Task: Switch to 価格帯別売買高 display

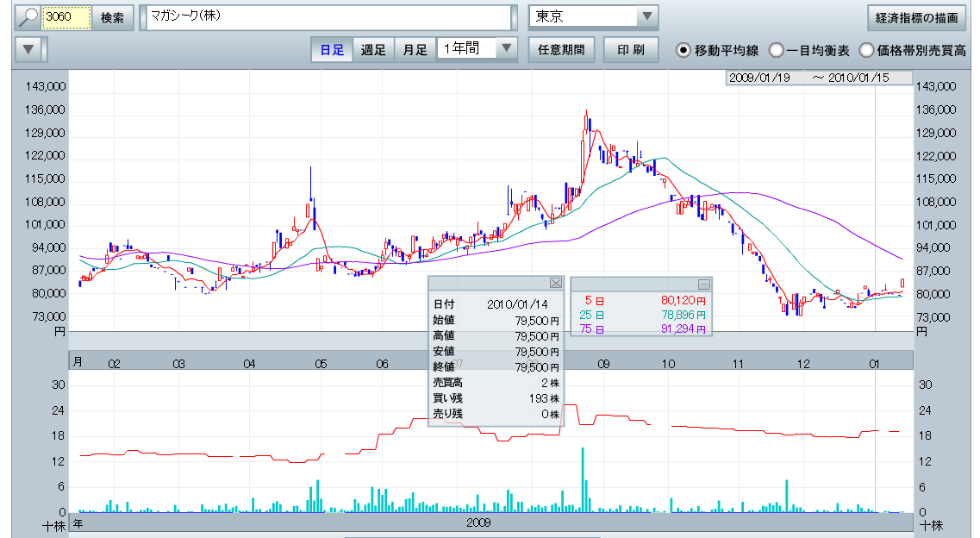Action: click(x=866, y=50)
